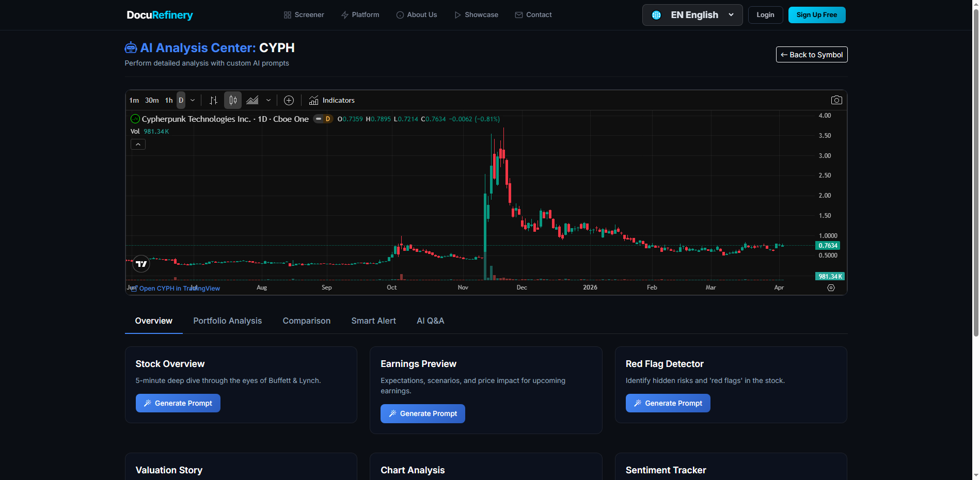Open the Contact page
The width and height of the screenshot is (980, 480).
pyautogui.click(x=533, y=15)
